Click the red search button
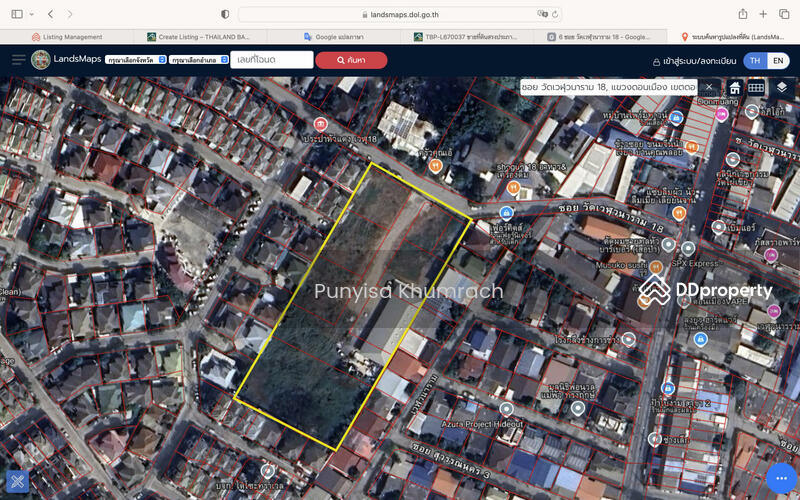This screenshot has height=500, width=800. [351, 60]
